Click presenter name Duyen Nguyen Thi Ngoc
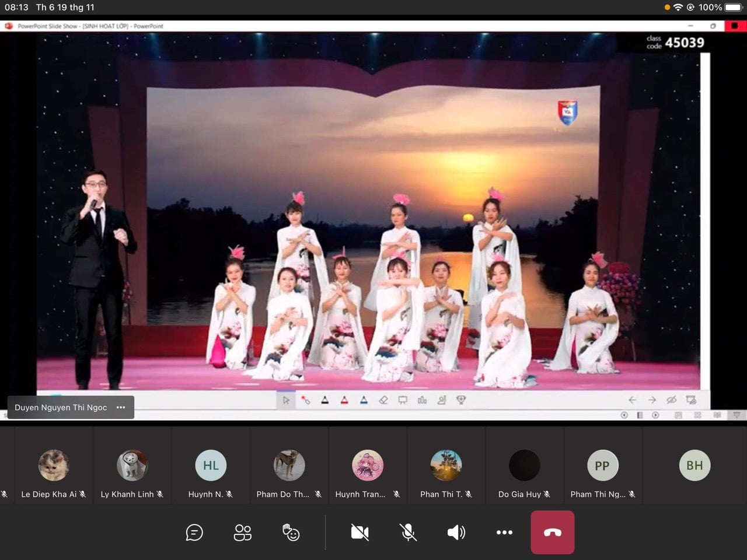 point(61,407)
